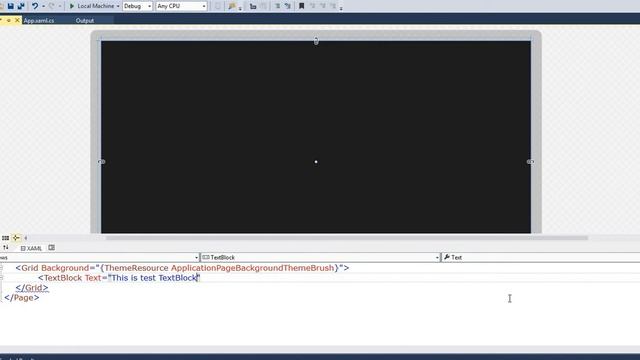Click the greyed-out Redo icon
Image resolution: width=640 pixels, height=360 pixels.
pyautogui.click(x=51, y=6)
